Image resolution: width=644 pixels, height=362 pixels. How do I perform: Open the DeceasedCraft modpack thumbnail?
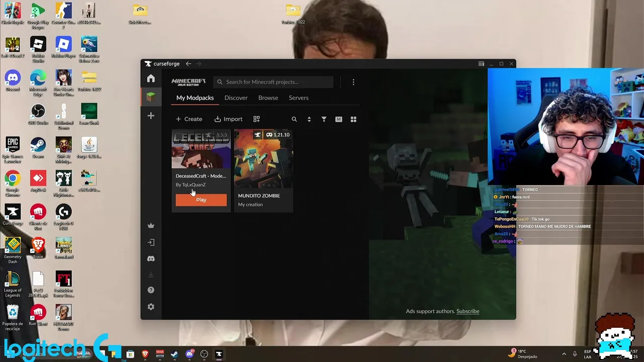[201, 149]
